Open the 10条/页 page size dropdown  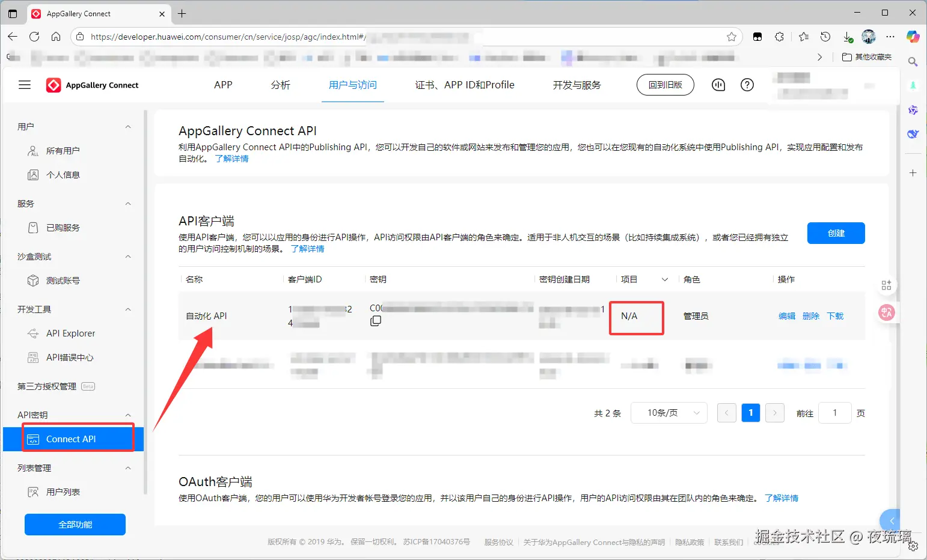(668, 413)
